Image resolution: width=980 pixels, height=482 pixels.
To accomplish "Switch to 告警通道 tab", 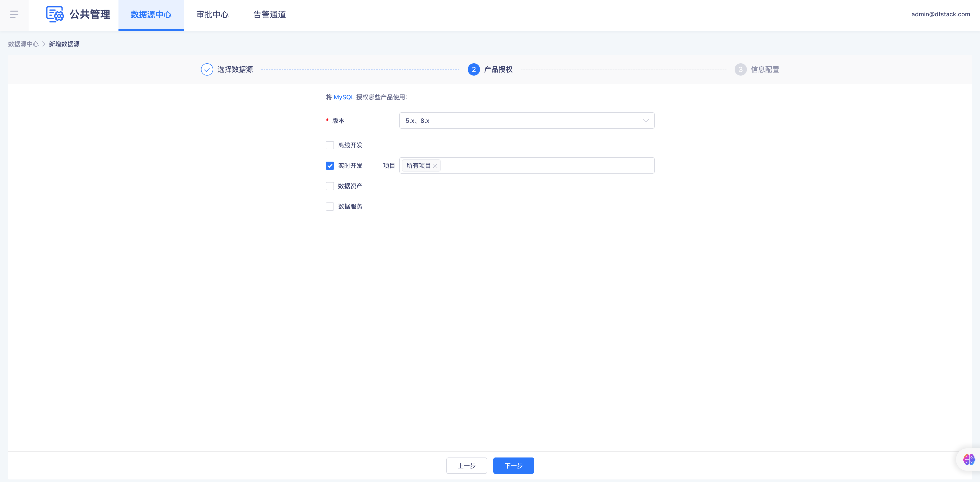I will click(x=270, y=15).
